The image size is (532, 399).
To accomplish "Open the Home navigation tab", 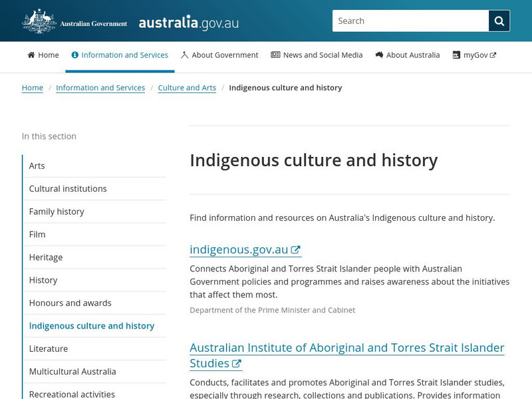I will [x=43, y=55].
